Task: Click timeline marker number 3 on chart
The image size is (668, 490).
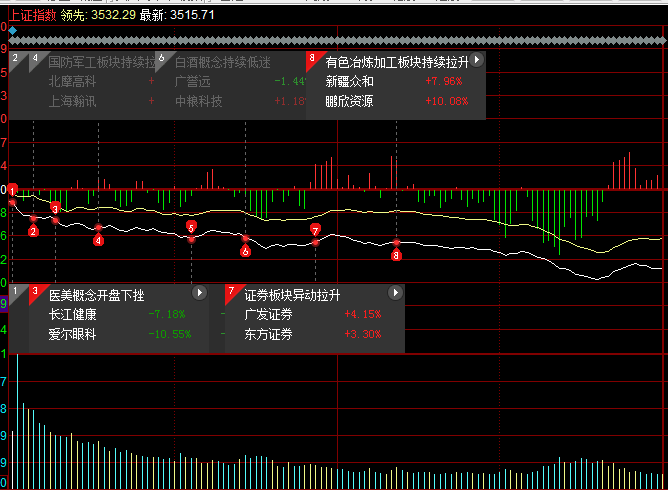Action: coord(55,208)
